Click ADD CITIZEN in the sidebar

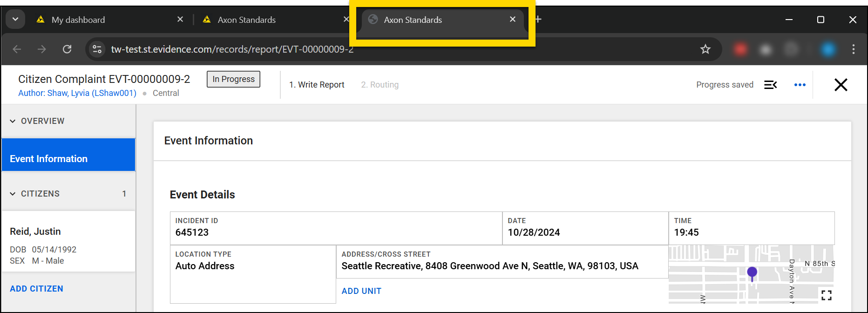pos(36,289)
